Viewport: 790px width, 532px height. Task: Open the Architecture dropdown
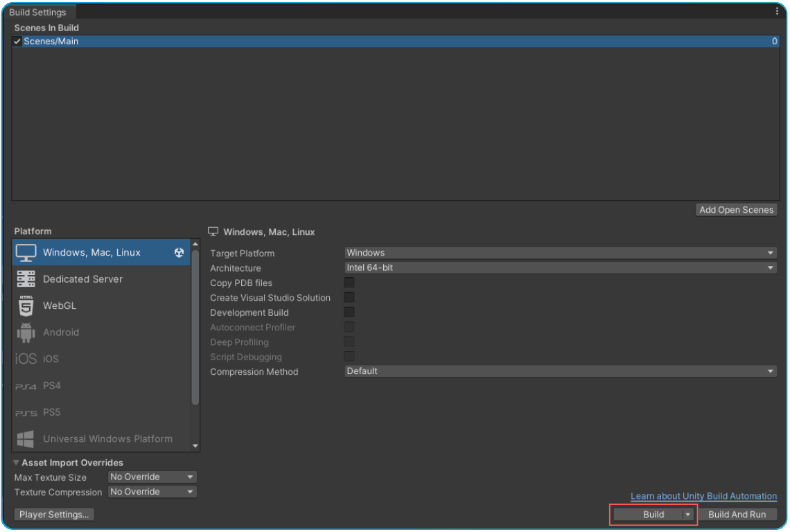560,267
